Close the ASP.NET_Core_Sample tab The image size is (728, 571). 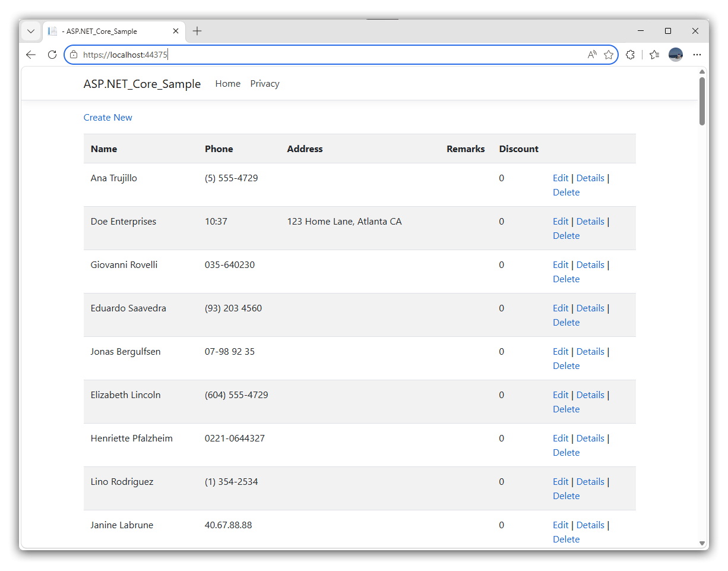[176, 31]
